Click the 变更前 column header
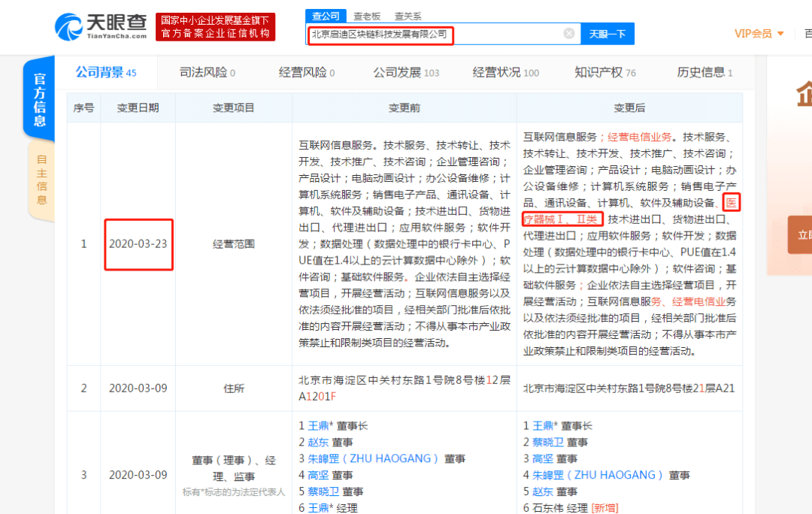This screenshot has width=812, height=514. (404, 107)
